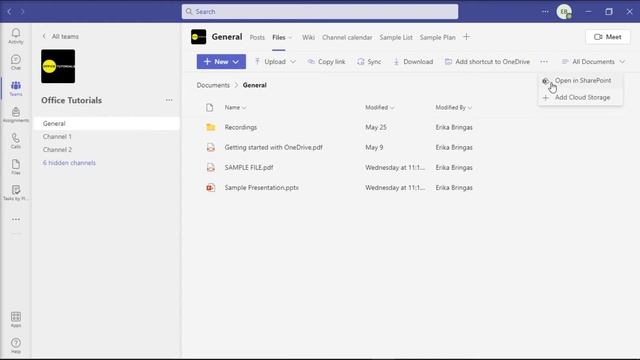This screenshot has height=360, width=640.
Task: Click the Recordings folder icon
Action: [211, 127]
